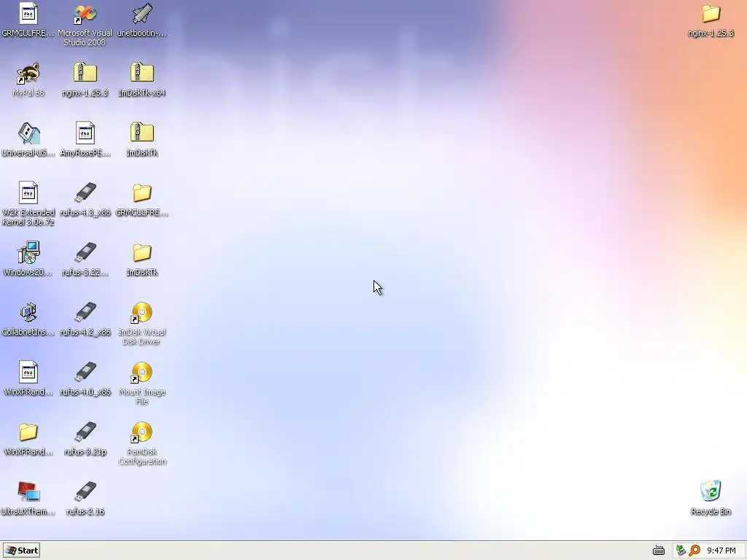
Task: Open the Start menu
Action: coord(21,551)
